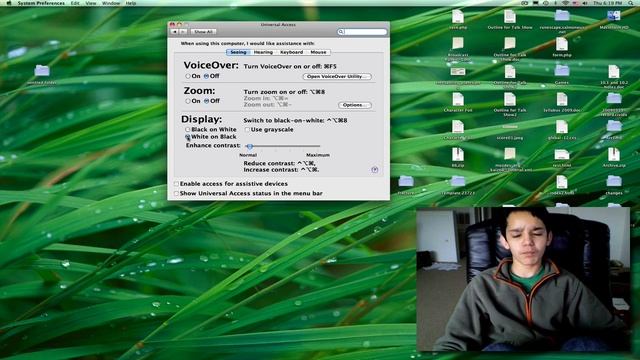The image size is (640, 360).
Task: Set contrast slider near Maximum end
Action: pyautogui.click(x=318, y=146)
